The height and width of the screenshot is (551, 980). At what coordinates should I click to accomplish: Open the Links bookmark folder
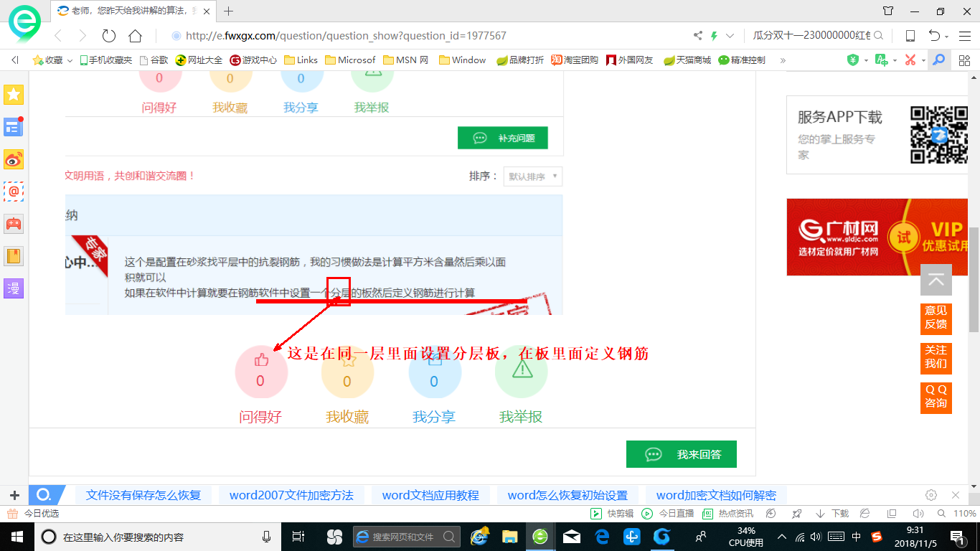coord(301,60)
